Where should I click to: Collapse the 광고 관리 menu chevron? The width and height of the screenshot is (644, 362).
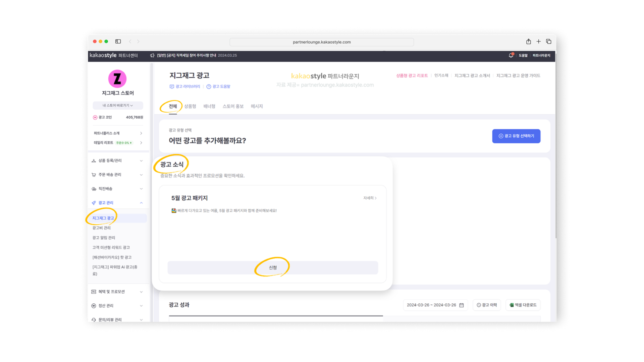141,203
